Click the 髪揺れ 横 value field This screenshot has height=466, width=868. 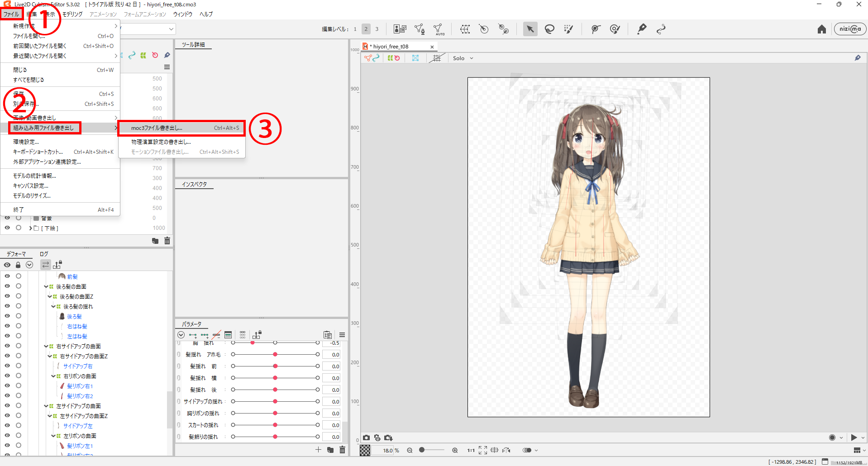[331, 378]
